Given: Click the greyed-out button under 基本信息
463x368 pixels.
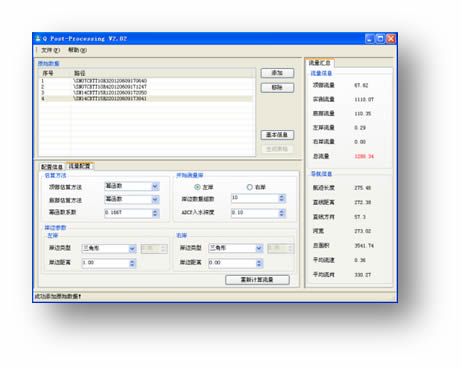Looking at the screenshot, I should [x=277, y=149].
